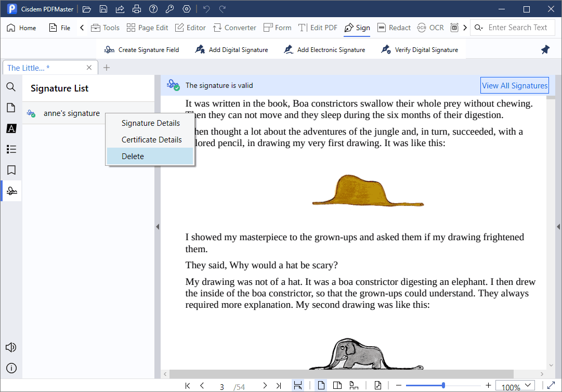Open the Page Edit ribbon tab

(x=147, y=28)
